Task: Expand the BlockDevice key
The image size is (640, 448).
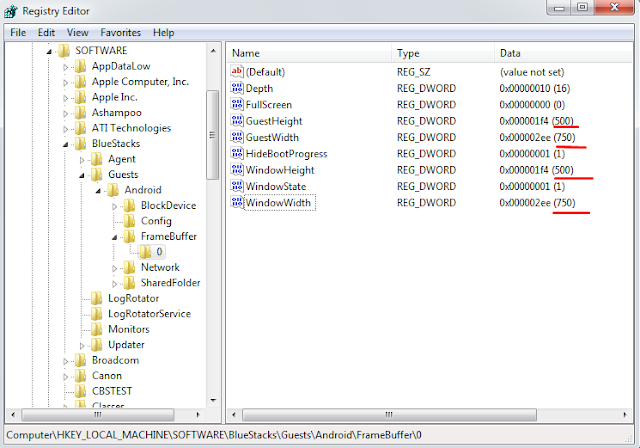Action: (114, 206)
